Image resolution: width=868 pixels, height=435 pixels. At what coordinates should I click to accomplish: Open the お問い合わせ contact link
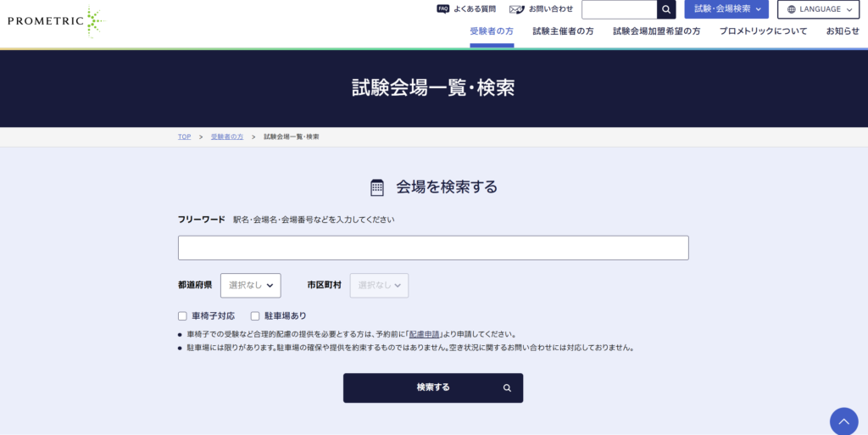coord(541,8)
